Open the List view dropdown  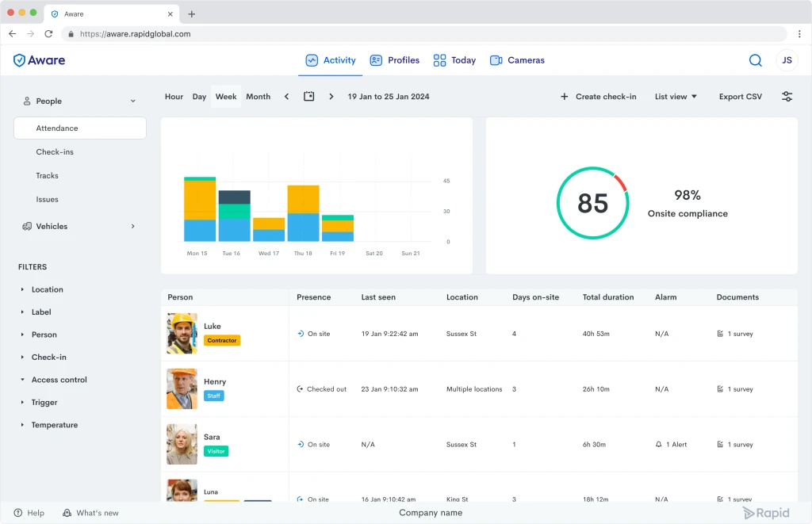coord(676,96)
